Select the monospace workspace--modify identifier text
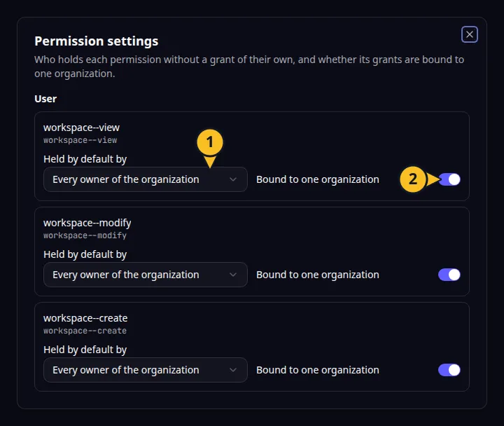 [85, 235]
